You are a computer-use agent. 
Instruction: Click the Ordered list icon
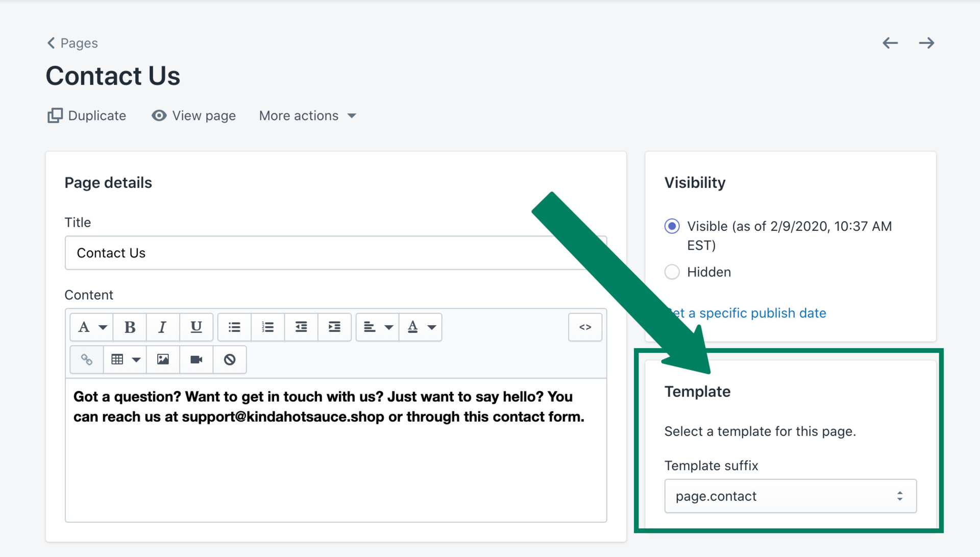pyautogui.click(x=267, y=327)
